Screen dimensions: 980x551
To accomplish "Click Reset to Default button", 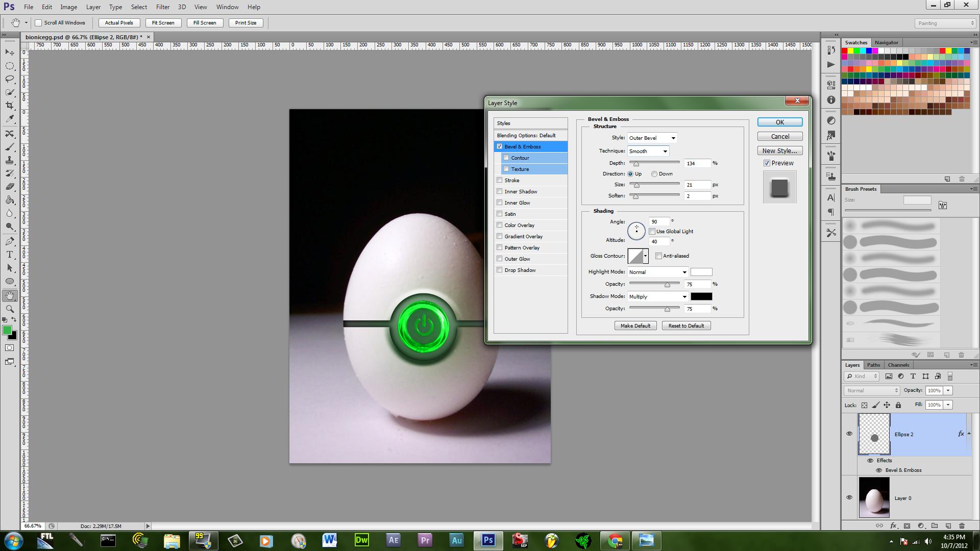I will point(686,325).
